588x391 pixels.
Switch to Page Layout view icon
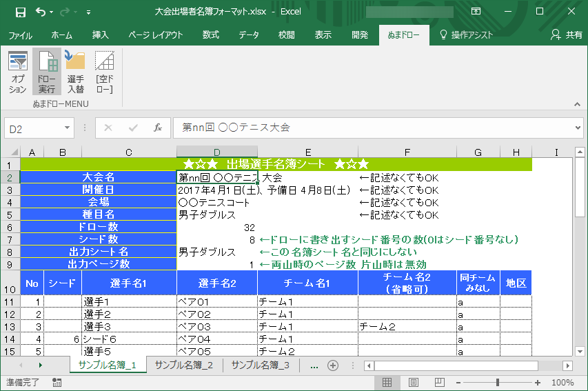[x=413, y=382]
